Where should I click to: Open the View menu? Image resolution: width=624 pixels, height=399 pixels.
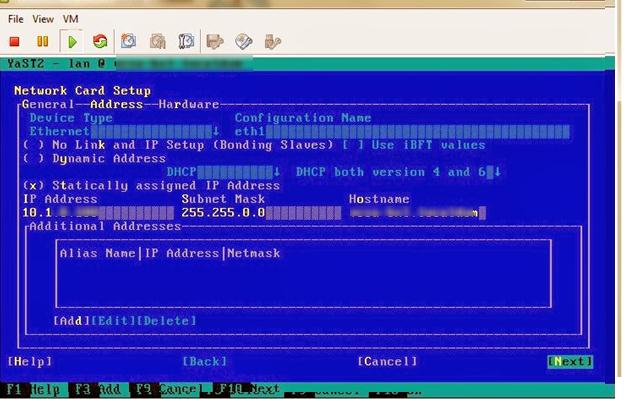pos(43,19)
